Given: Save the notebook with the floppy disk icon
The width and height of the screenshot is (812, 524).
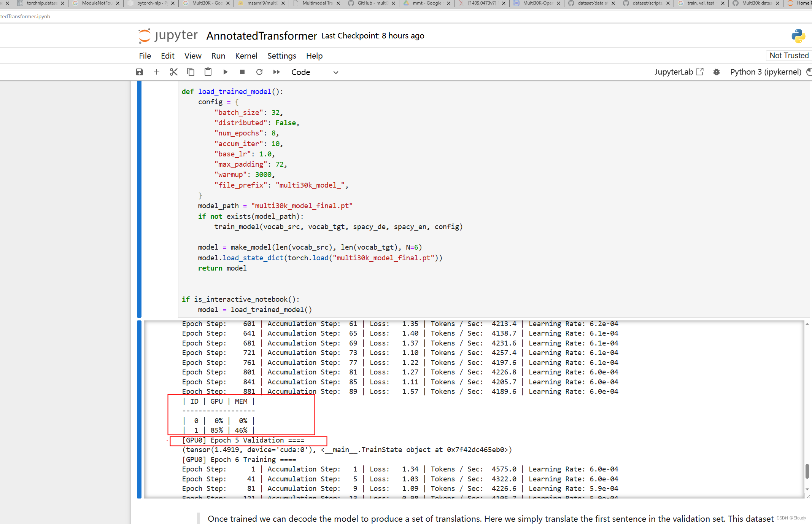Looking at the screenshot, I should [x=140, y=72].
